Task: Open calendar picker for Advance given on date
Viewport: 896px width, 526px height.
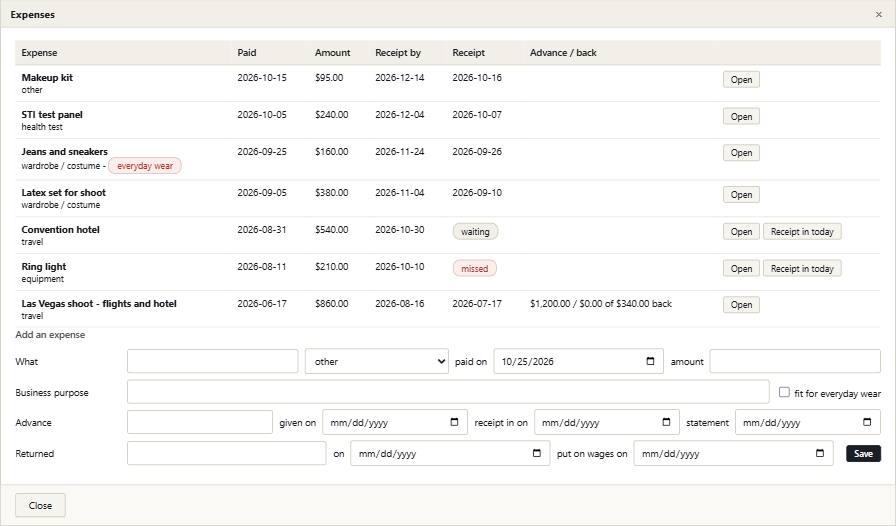Action: pyautogui.click(x=454, y=423)
